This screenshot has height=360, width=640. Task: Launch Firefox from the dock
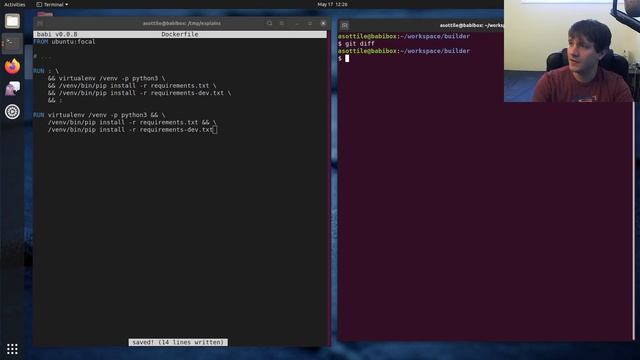click(12, 66)
